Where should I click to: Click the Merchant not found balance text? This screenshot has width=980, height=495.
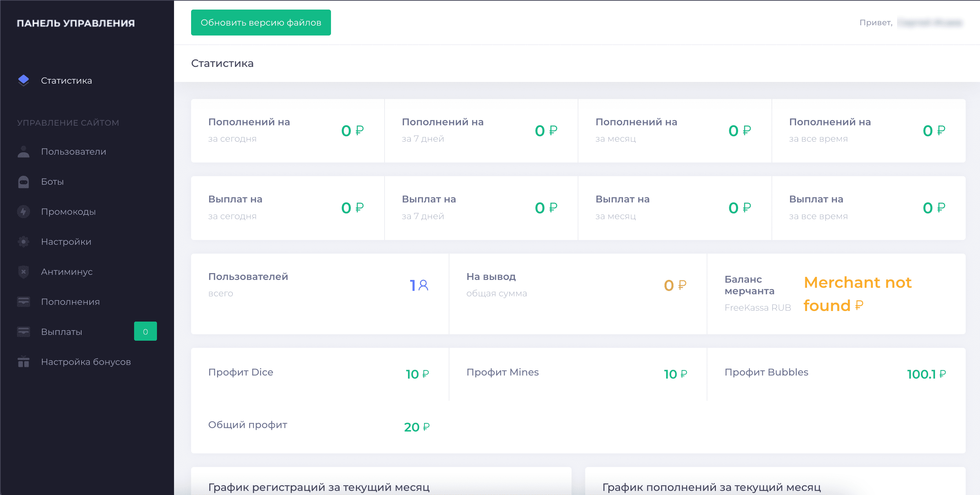point(857,294)
